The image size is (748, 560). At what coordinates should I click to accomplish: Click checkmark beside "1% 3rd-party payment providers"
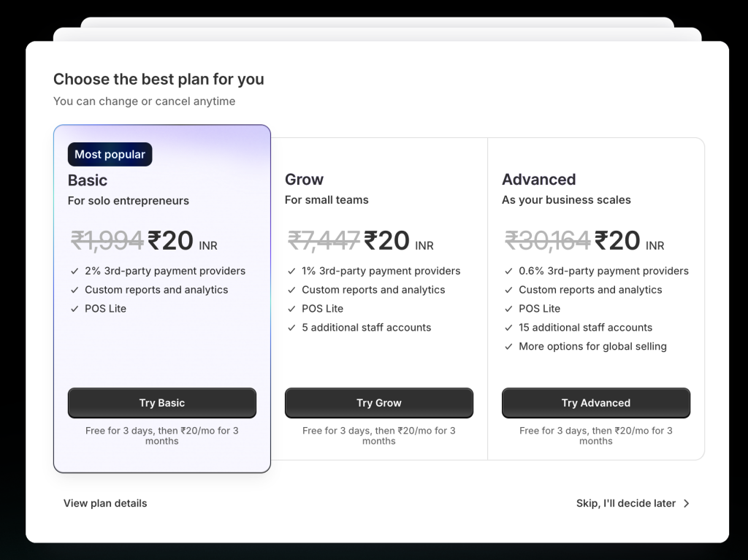click(x=291, y=271)
